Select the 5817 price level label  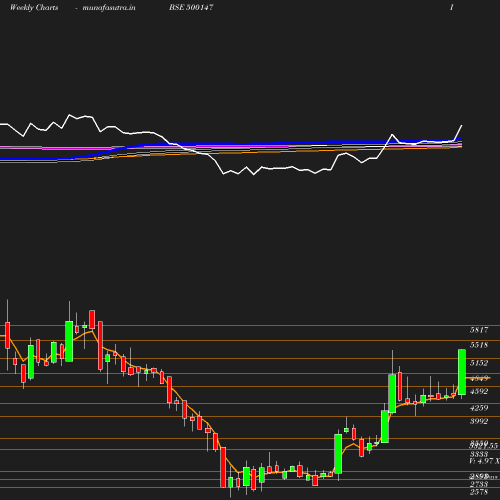point(479,330)
